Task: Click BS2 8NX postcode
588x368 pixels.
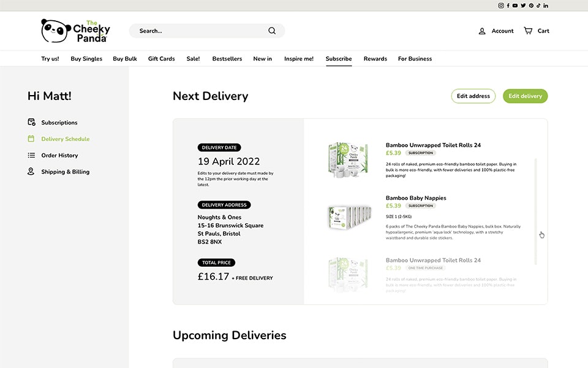Action: (209, 242)
